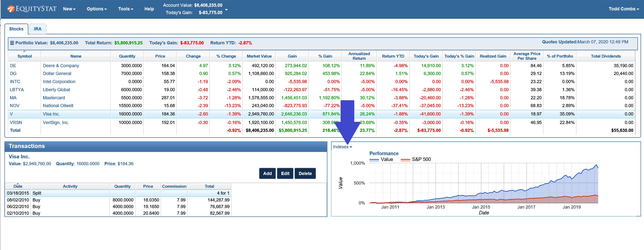Open the Tools dropdown menu
This screenshot has width=644, height=250.
click(125, 9)
